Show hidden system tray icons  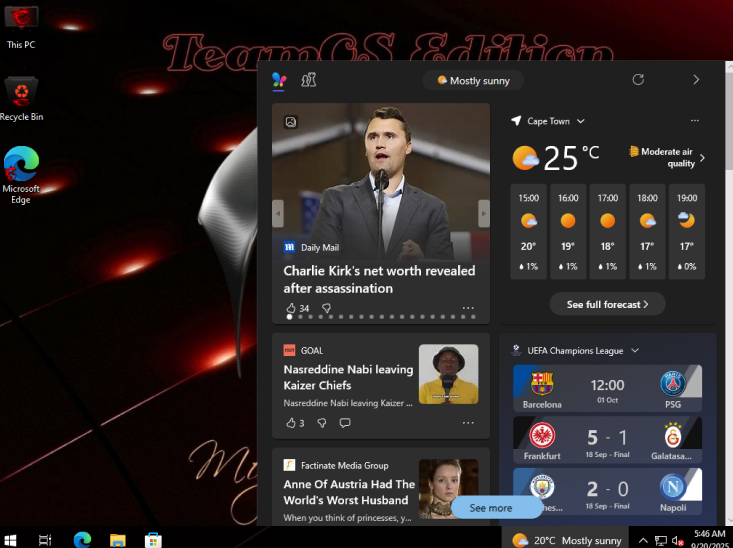tap(643, 541)
